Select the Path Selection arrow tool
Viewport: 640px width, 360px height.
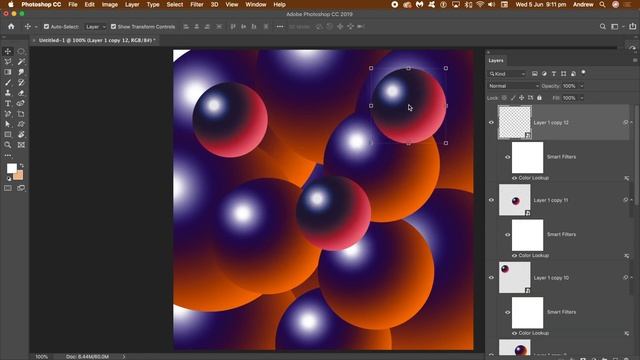[x=8, y=124]
